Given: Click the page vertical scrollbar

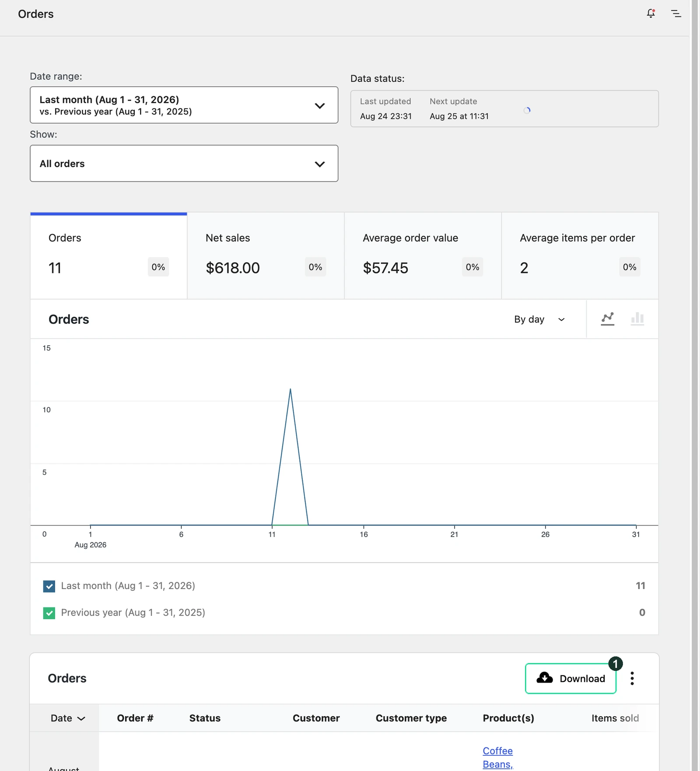Looking at the screenshot, I should click(x=695, y=385).
